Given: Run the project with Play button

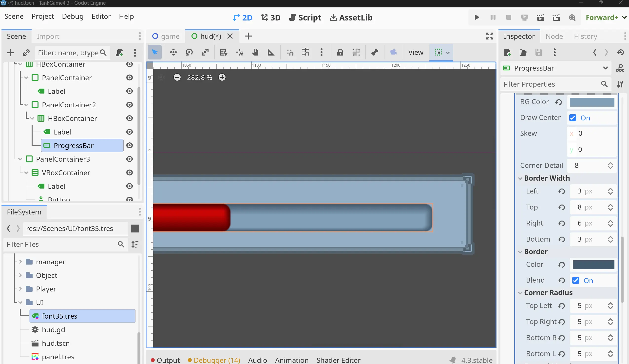Looking at the screenshot, I should 477,18.
